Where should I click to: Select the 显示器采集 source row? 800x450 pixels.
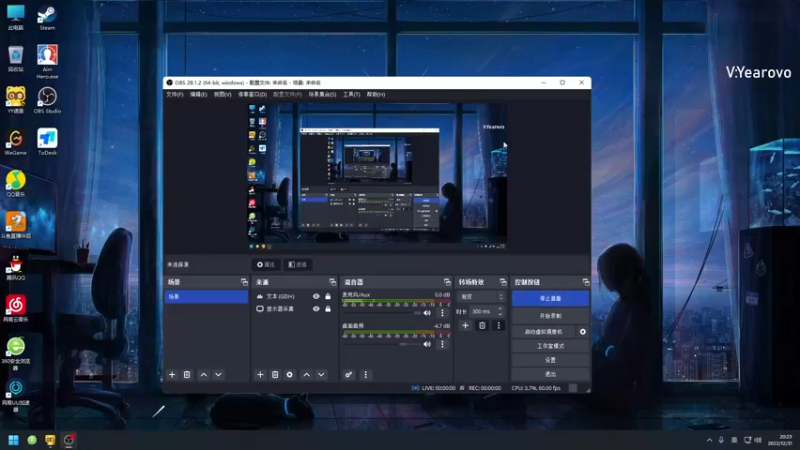[x=294, y=309]
